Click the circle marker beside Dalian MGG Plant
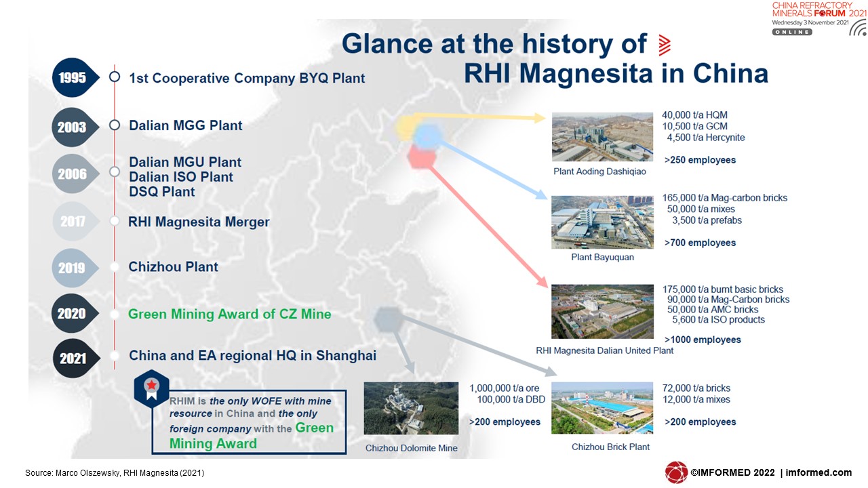 [x=115, y=125]
